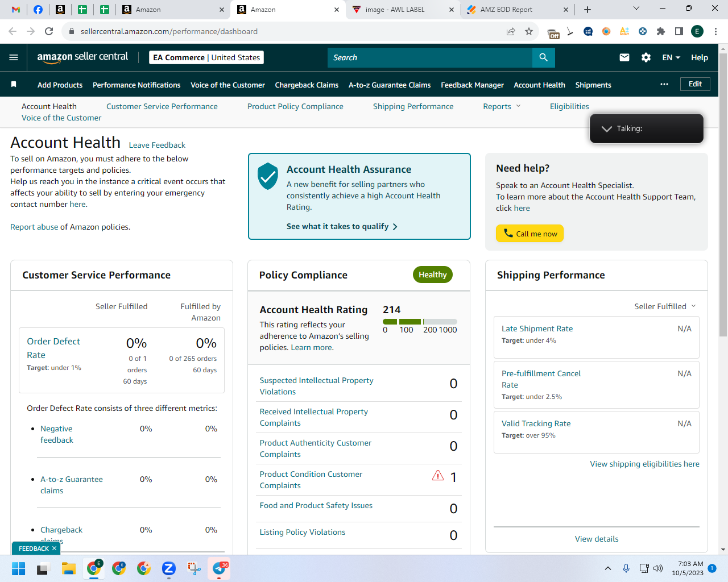Image resolution: width=728 pixels, height=582 pixels.
Task: Toggle the Chrome side panel icon
Action: click(679, 31)
